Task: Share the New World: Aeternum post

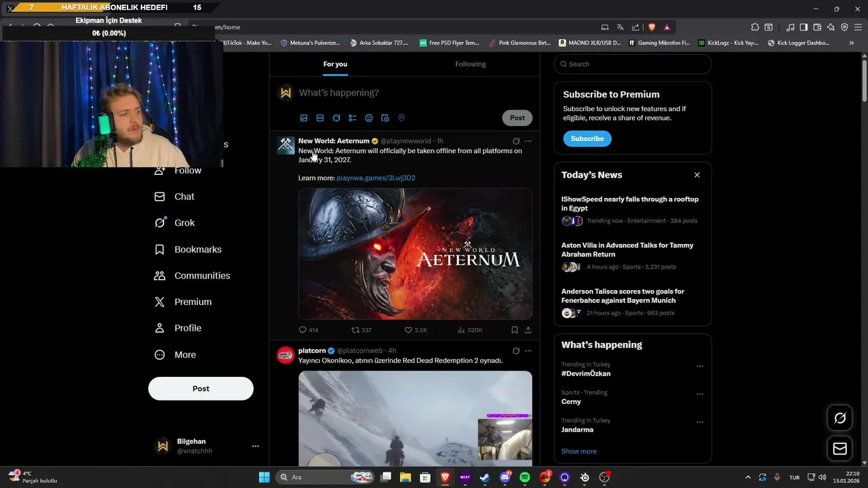Action: (x=528, y=330)
